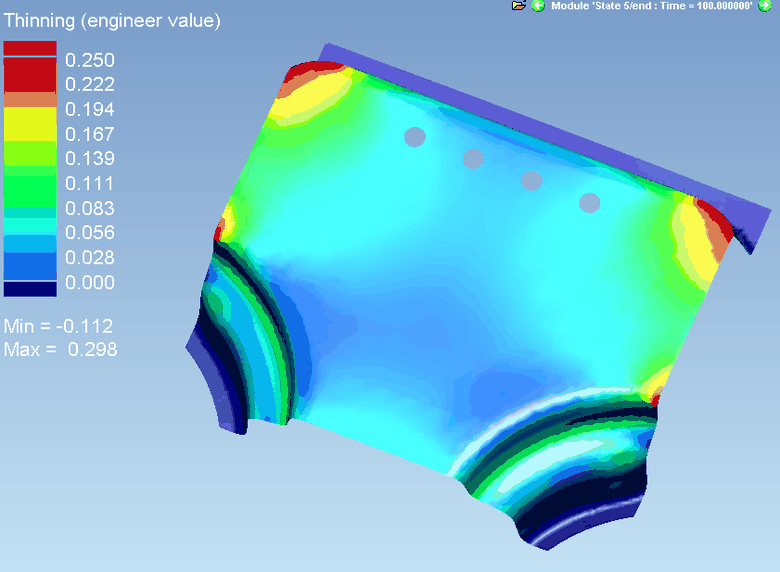Select the top red over-range legend swatch
Viewport: 780px width, 572px height.
pos(30,48)
